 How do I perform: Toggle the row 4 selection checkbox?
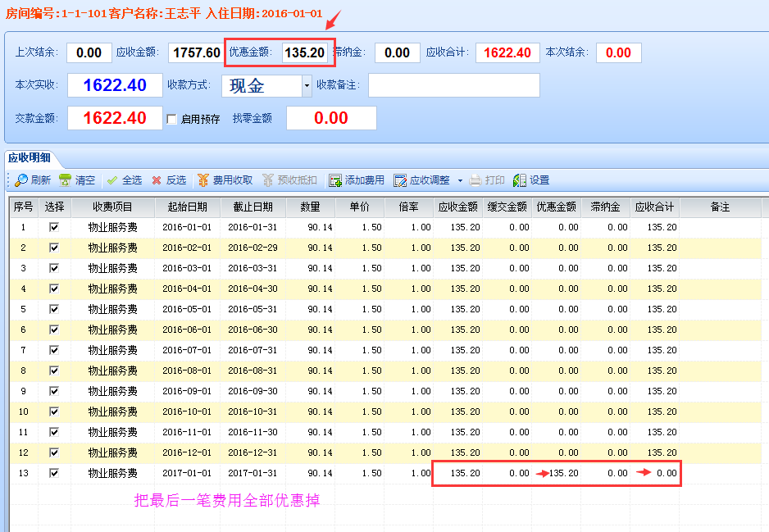pos(54,289)
